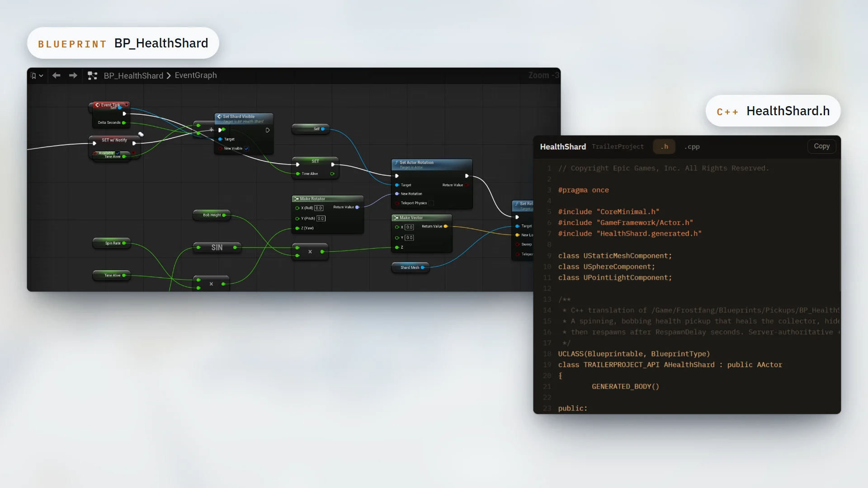Switch to the .cpp tab in code panel
Image resolution: width=868 pixels, height=488 pixels.
pyautogui.click(x=692, y=146)
